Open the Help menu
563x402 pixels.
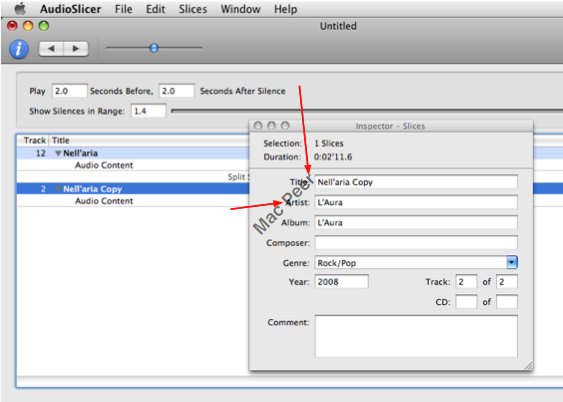285,9
